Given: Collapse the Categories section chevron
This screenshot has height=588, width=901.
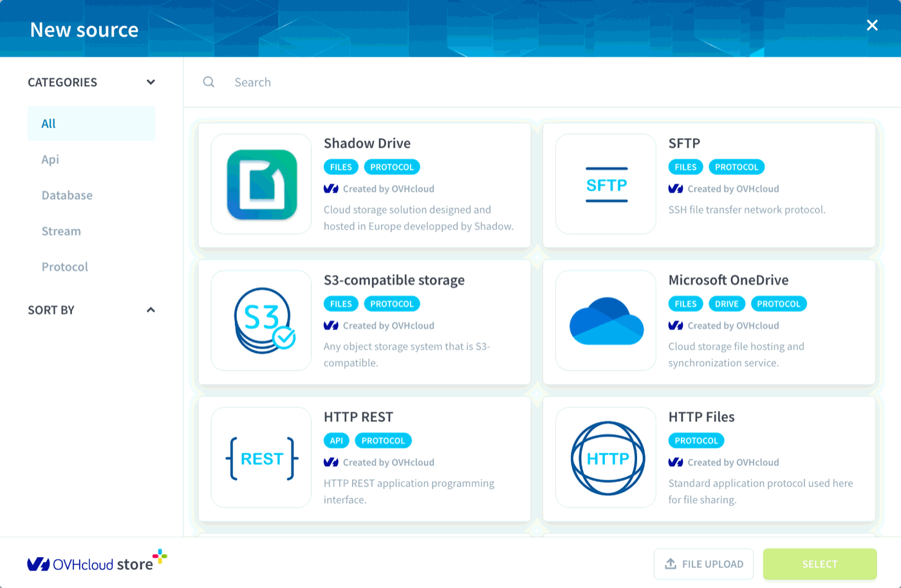Looking at the screenshot, I should point(151,82).
